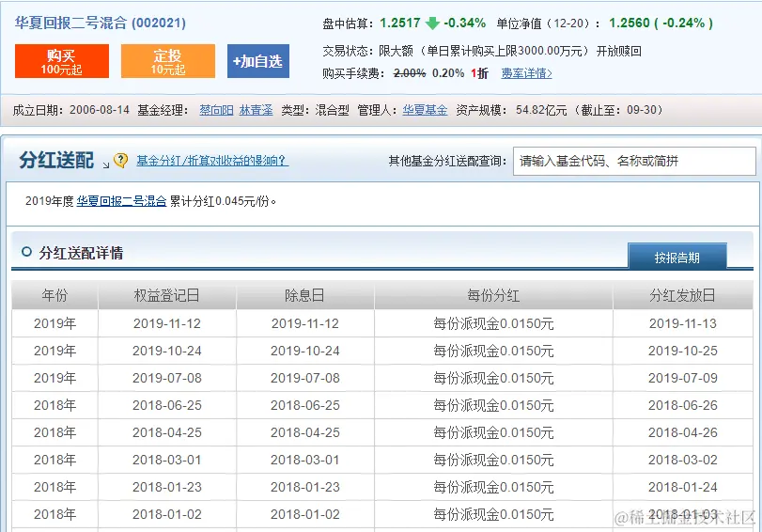Open the 费率详情 fee details link
Screen dimensions: 762x532
(526, 73)
